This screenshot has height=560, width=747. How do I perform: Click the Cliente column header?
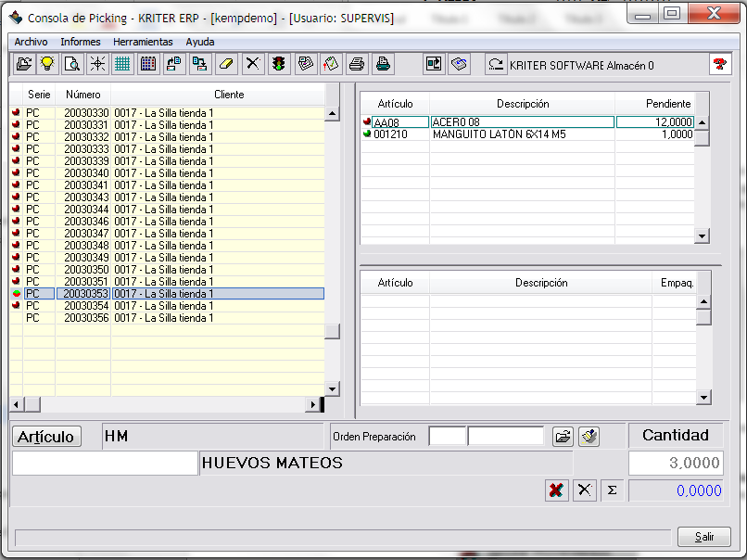coord(229,95)
